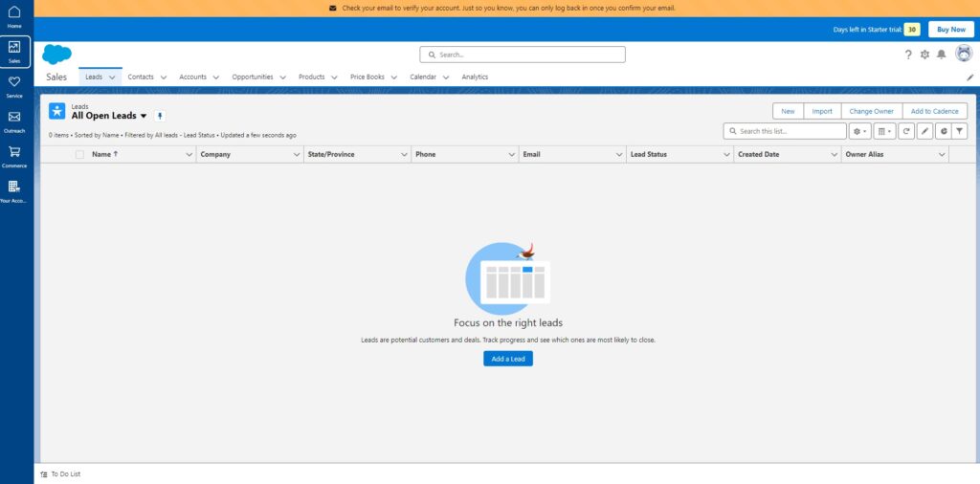The height and width of the screenshot is (484, 980).
Task: Select the Sales app in the sidebar
Action: pyautogui.click(x=14, y=52)
